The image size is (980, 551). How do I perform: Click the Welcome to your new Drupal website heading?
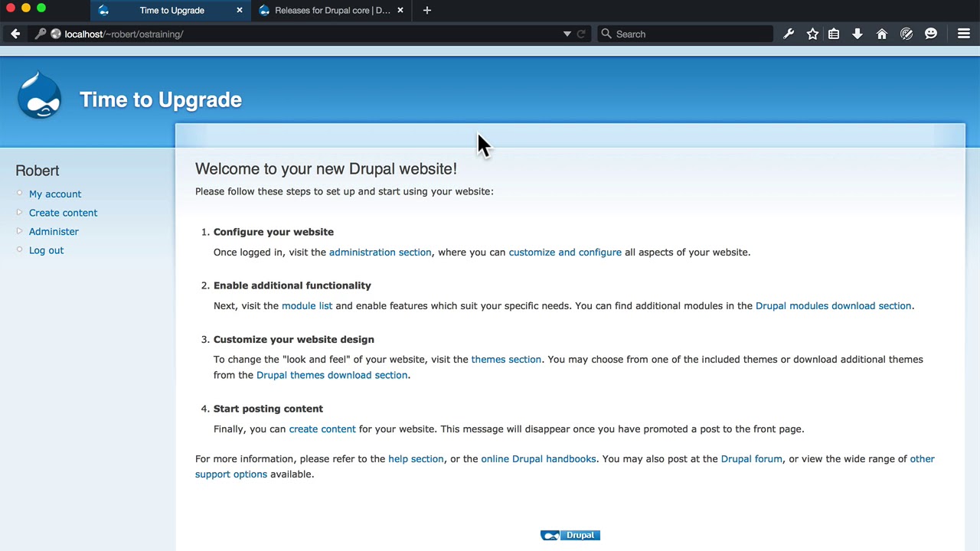coord(326,168)
